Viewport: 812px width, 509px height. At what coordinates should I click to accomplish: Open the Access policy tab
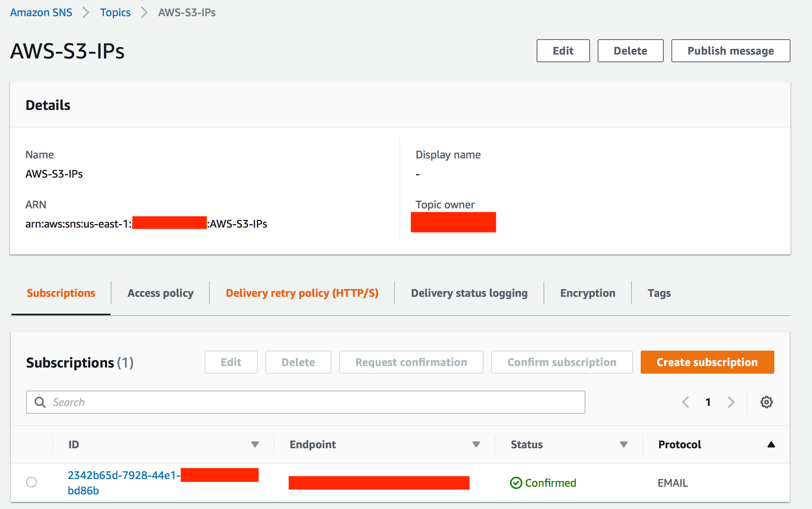[160, 293]
